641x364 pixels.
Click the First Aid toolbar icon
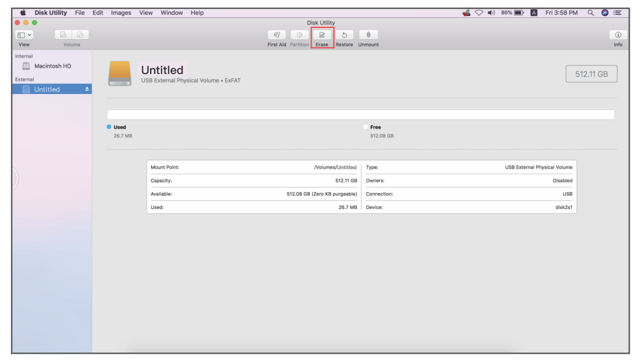coord(277,35)
